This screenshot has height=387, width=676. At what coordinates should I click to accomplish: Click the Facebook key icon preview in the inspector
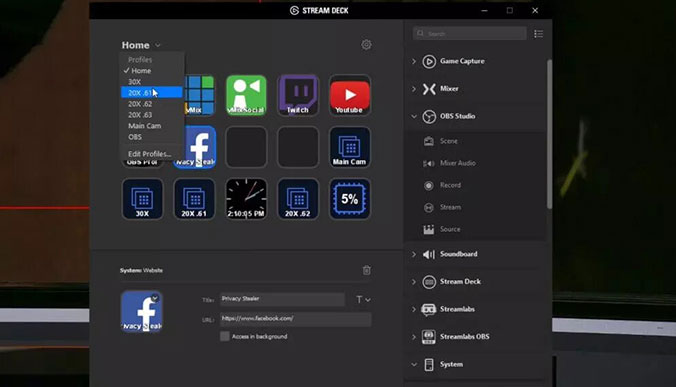(x=142, y=311)
